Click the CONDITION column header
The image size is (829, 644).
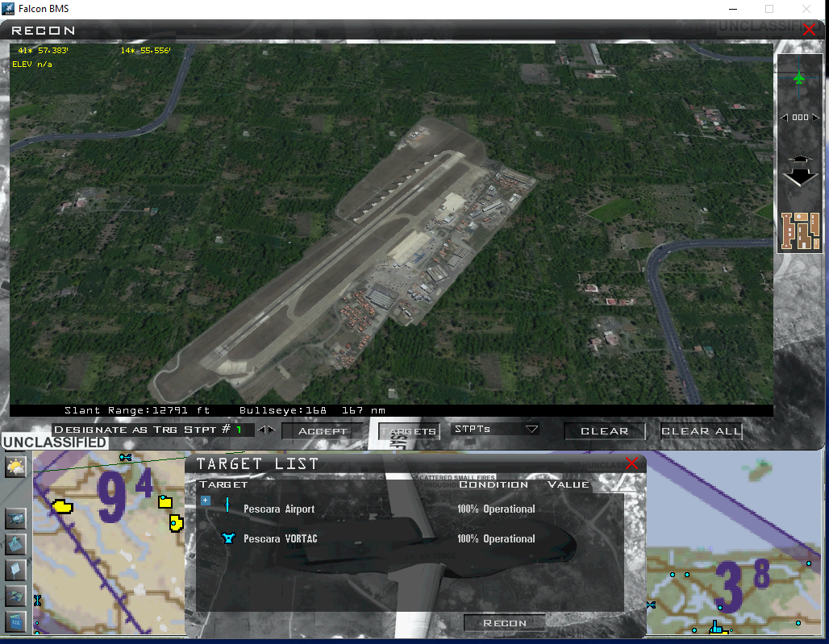pos(494,484)
